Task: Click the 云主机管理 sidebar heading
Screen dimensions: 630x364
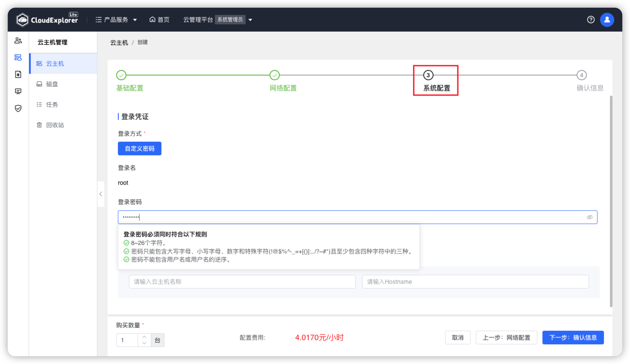Action: point(53,42)
